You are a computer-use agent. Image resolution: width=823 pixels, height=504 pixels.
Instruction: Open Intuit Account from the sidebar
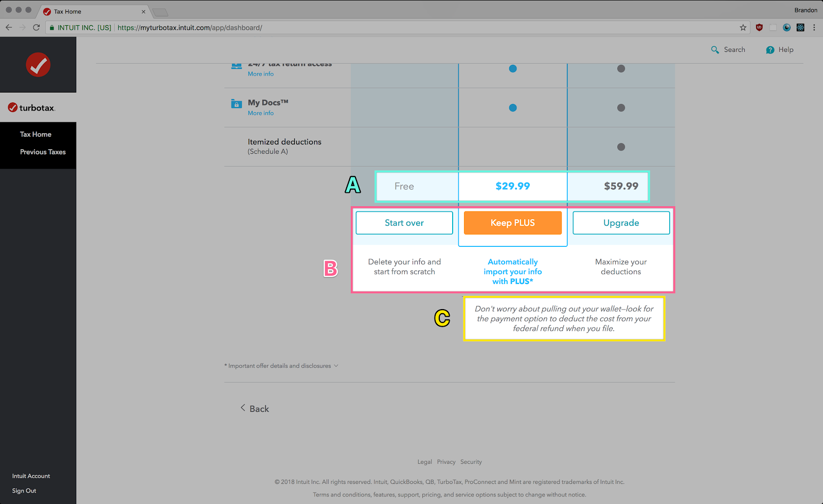pyautogui.click(x=31, y=476)
